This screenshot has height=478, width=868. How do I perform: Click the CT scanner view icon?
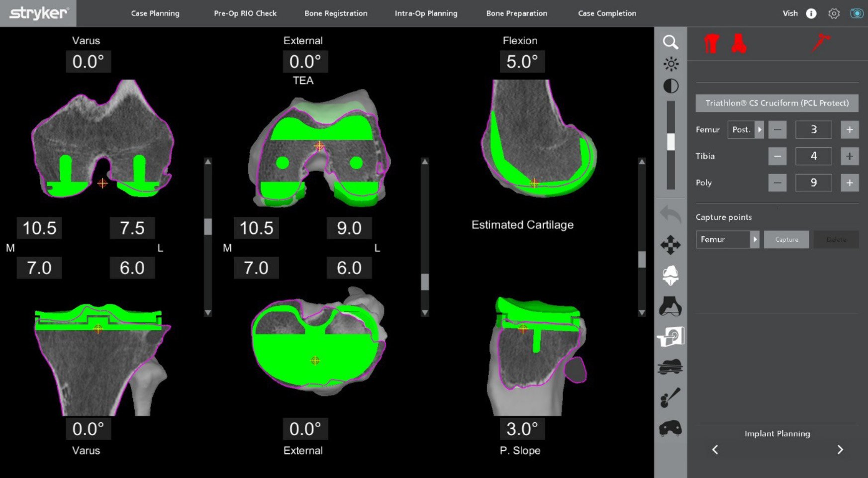click(671, 337)
